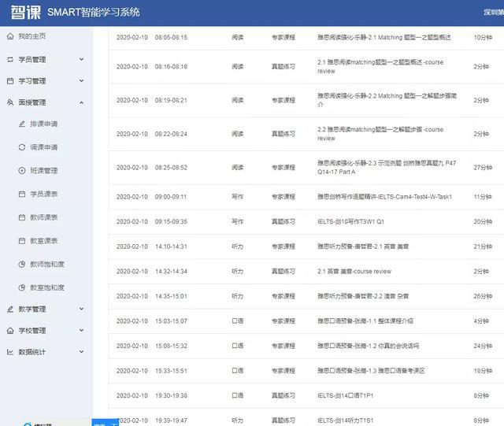Viewport: 504px width, 426px height.
Task: Click the building icon beside 学校管理
Action: 9,331
